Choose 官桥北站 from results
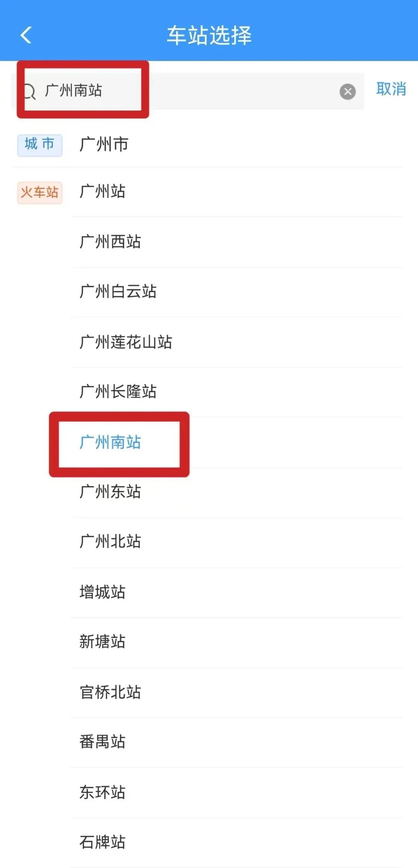 click(x=110, y=692)
